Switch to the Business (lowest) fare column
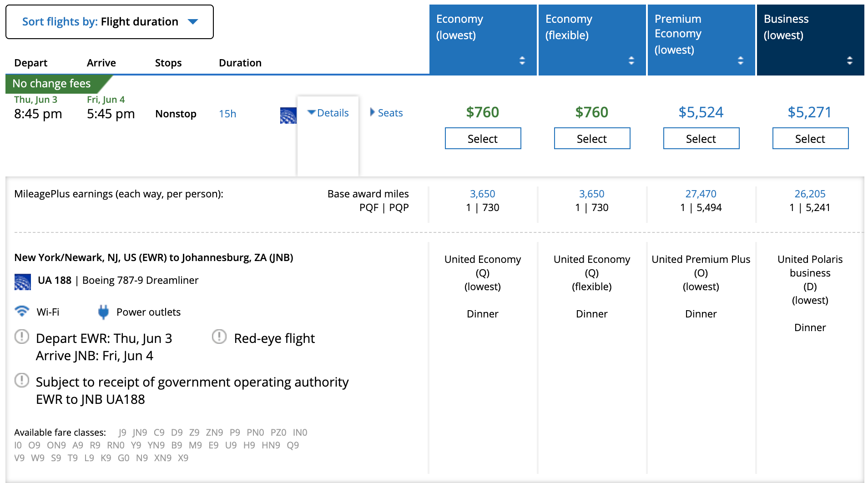Screen dimensions: 868x483 [810, 40]
